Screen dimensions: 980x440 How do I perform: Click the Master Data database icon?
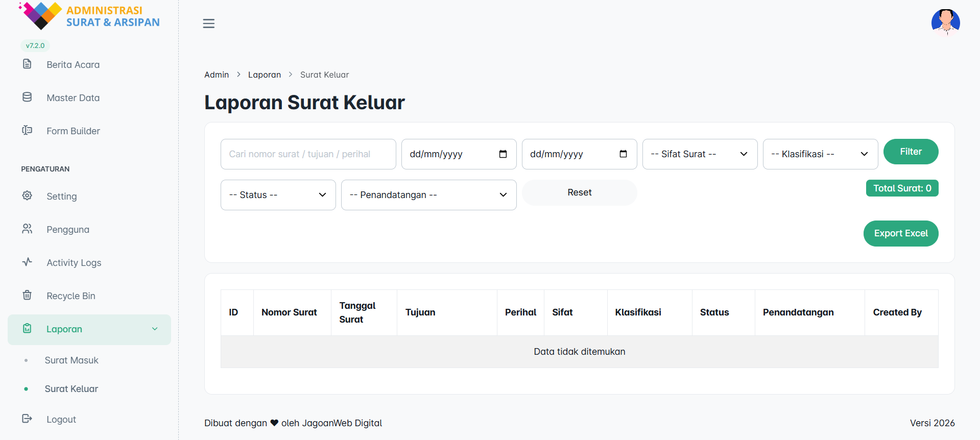(27, 97)
